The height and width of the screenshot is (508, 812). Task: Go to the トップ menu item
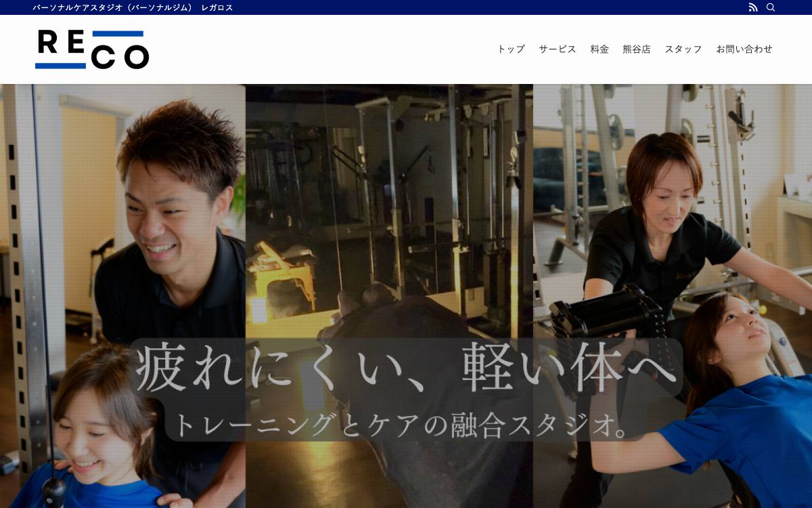[x=511, y=49]
